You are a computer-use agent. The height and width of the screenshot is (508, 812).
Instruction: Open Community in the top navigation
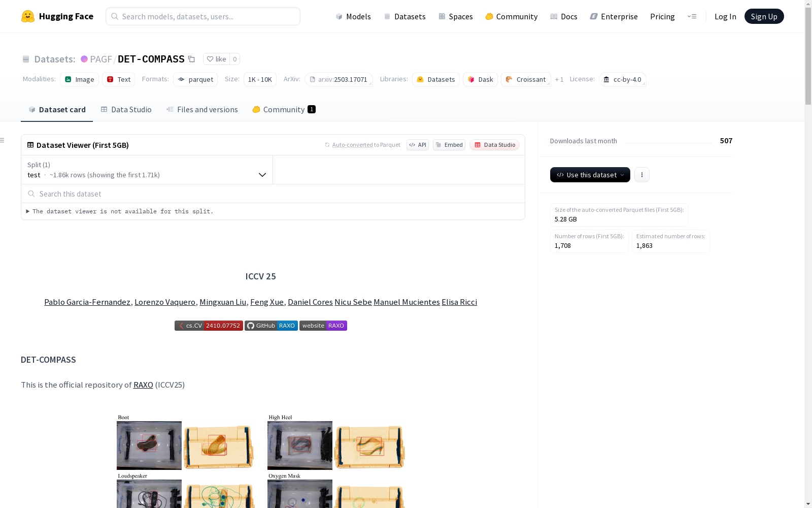pos(512,16)
